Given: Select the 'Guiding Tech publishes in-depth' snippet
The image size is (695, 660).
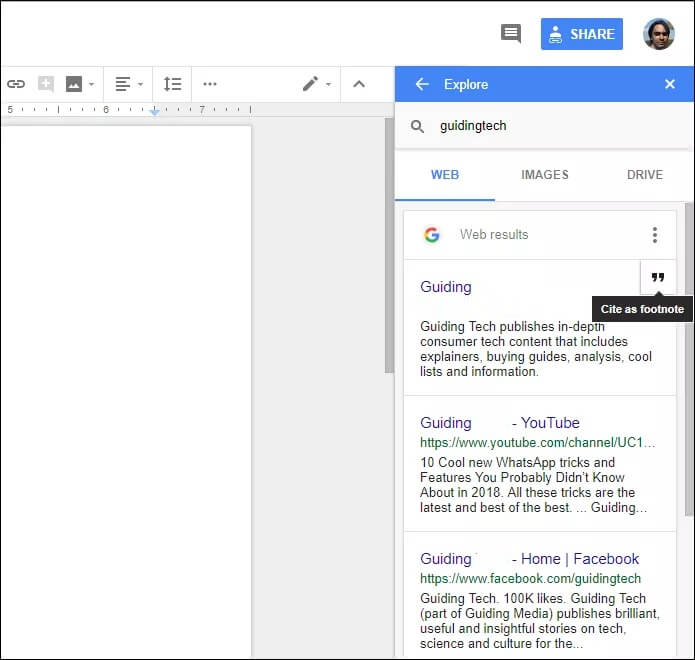Looking at the screenshot, I should point(536,349).
